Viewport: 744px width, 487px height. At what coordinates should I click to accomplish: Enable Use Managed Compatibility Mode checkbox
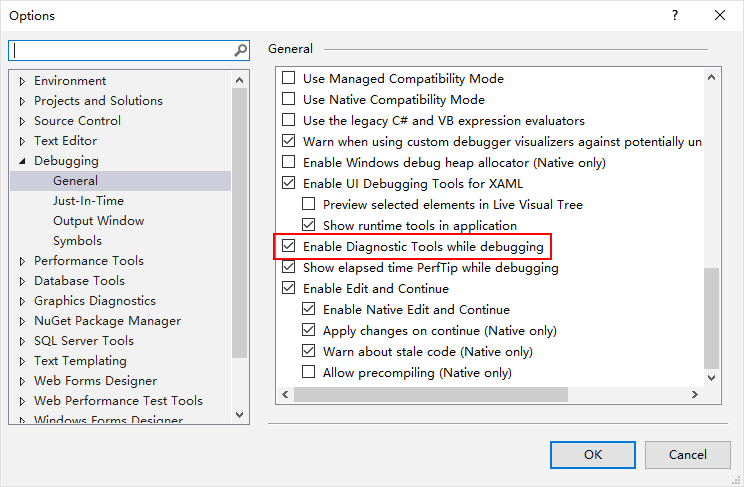(x=289, y=79)
